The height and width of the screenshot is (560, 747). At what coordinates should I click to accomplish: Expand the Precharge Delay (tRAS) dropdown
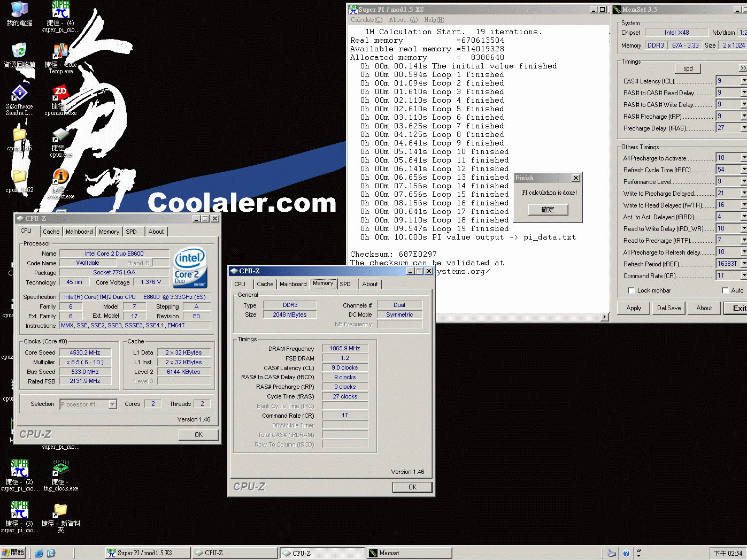point(744,128)
